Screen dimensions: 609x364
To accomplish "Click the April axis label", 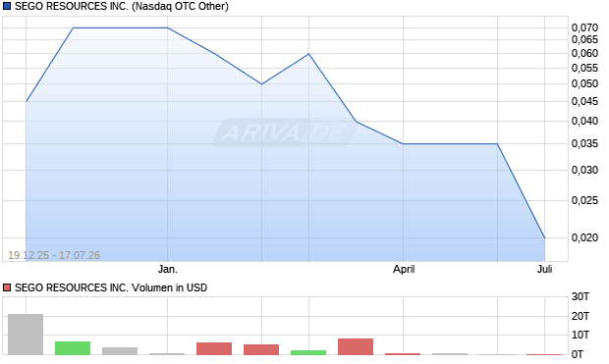I will click(x=404, y=269).
